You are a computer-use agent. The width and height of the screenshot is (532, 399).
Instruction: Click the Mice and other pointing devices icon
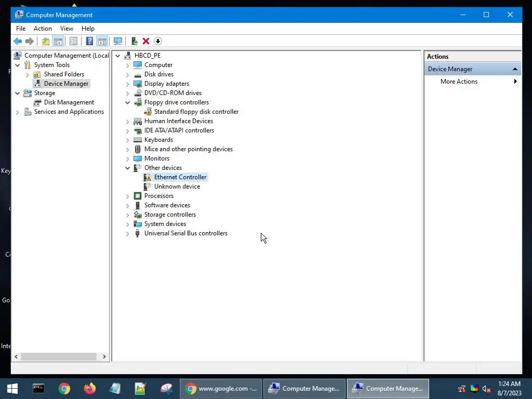[137, 149]
